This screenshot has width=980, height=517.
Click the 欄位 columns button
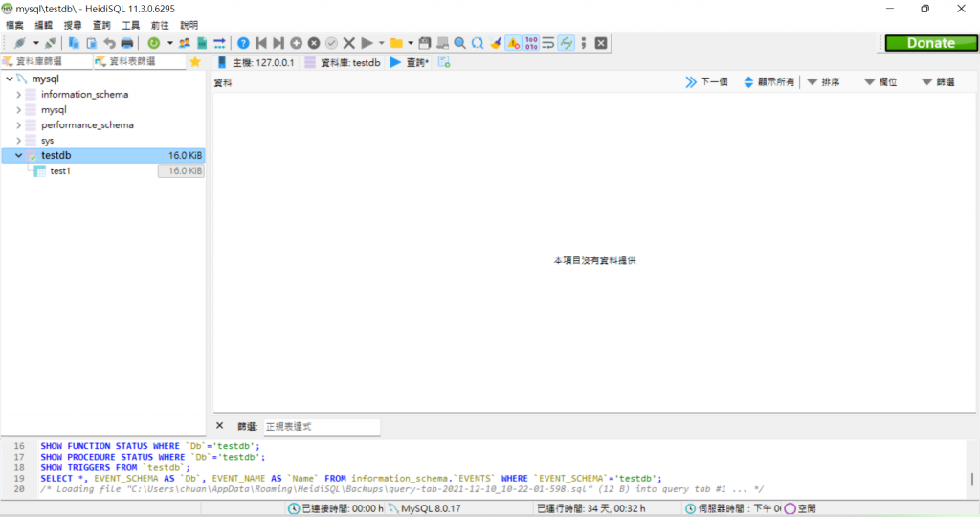click(880, 82)
